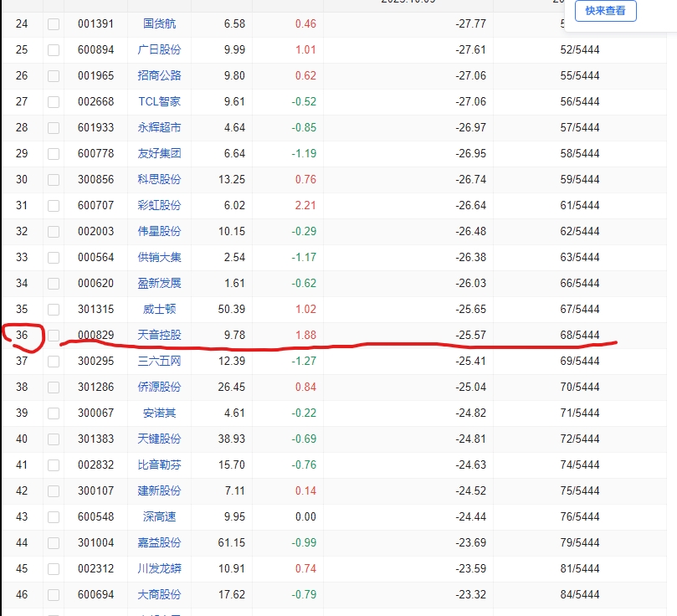Click the 供销大集 stock link
Screen dimensions: 677x616
click(159, 257)
